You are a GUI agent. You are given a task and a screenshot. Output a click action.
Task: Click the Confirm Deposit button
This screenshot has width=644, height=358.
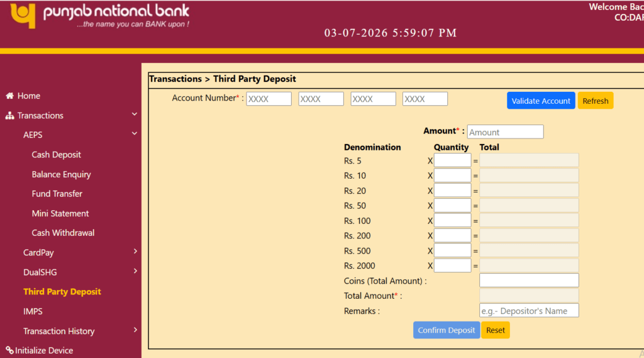[x=447, y=330]
